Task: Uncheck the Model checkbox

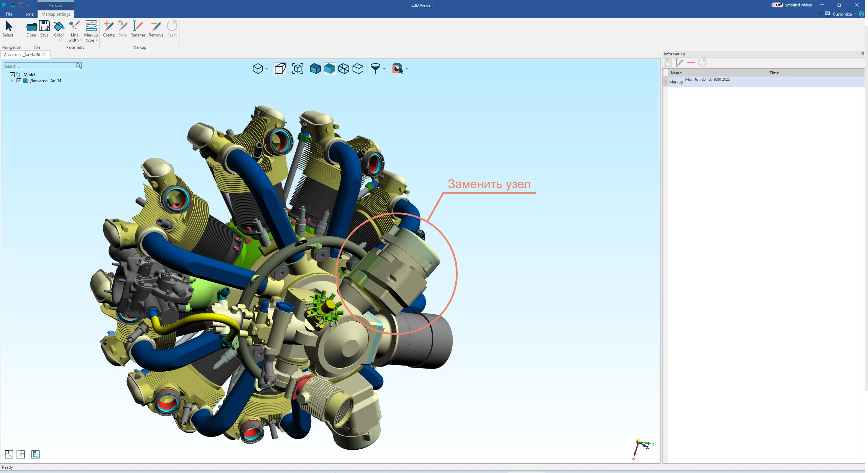Action: pos(12,75)
